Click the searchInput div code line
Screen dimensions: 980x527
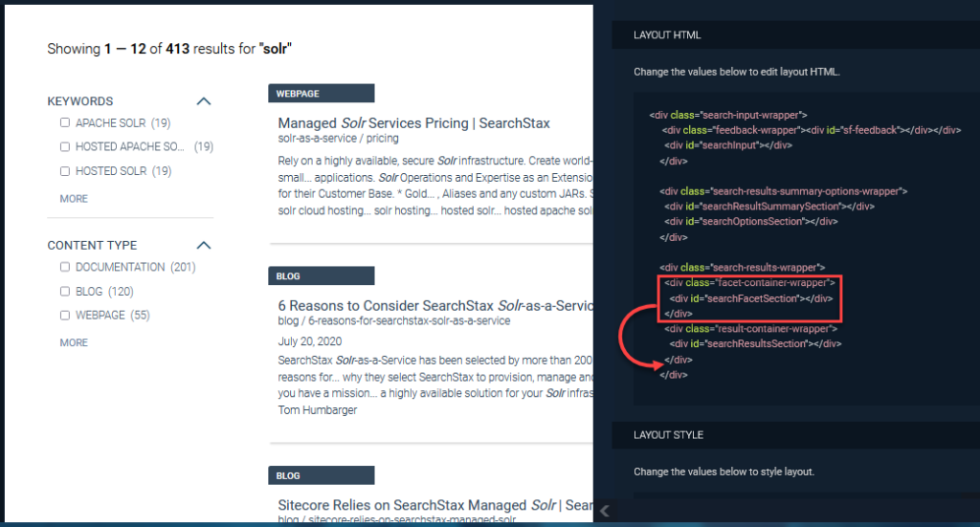pyautogui.click(x=728, y=145)
